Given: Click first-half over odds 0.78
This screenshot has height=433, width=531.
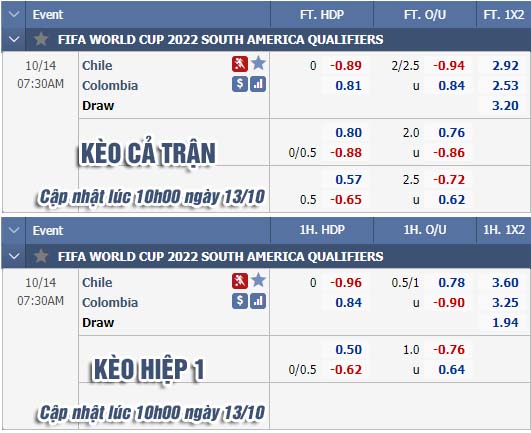Looking at the screenshot, I should [452, 283].
